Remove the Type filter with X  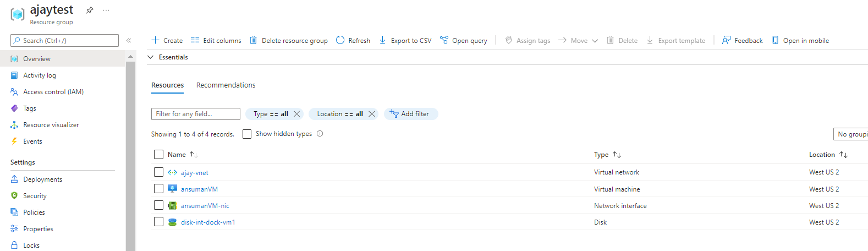coord(297,114)
